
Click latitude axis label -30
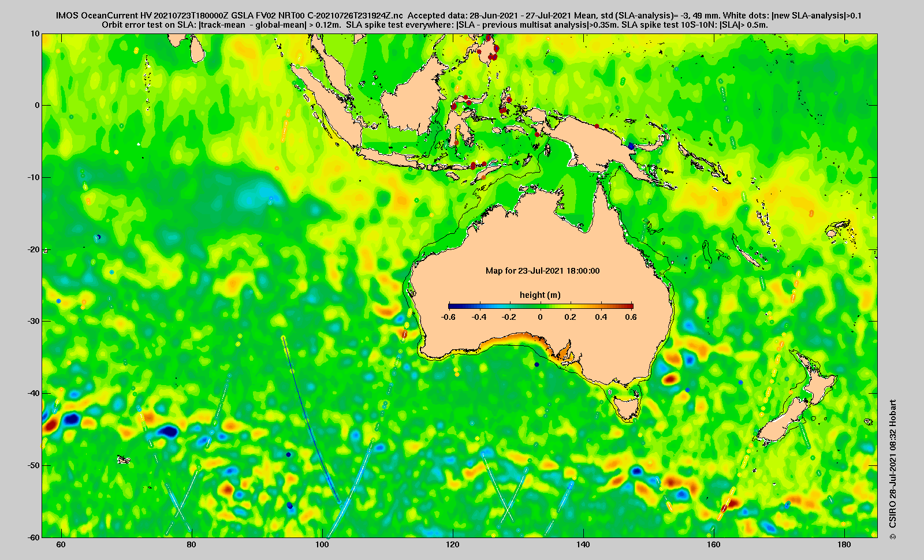pos(34,321)
